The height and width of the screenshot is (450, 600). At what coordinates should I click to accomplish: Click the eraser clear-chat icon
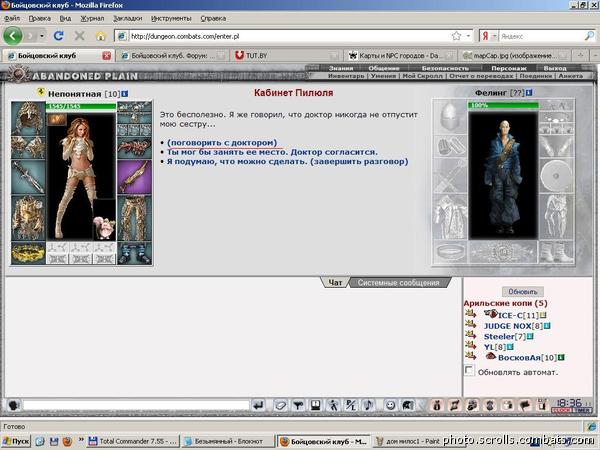(280, 405)
